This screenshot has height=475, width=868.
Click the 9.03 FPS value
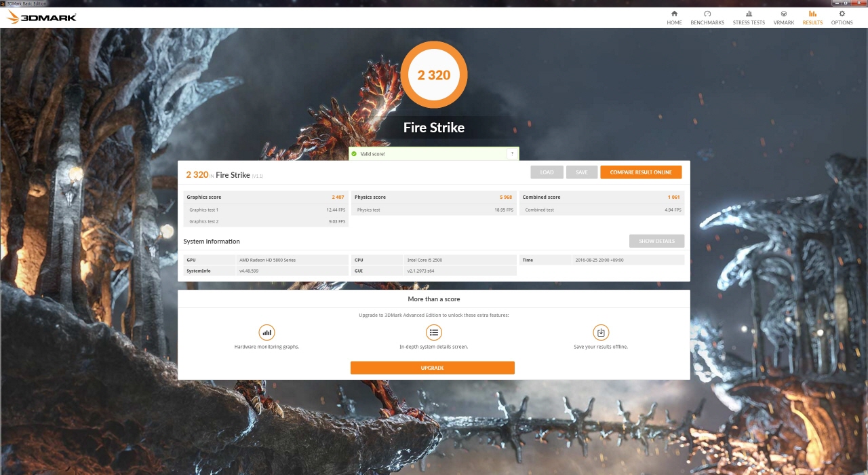[337, 221]
